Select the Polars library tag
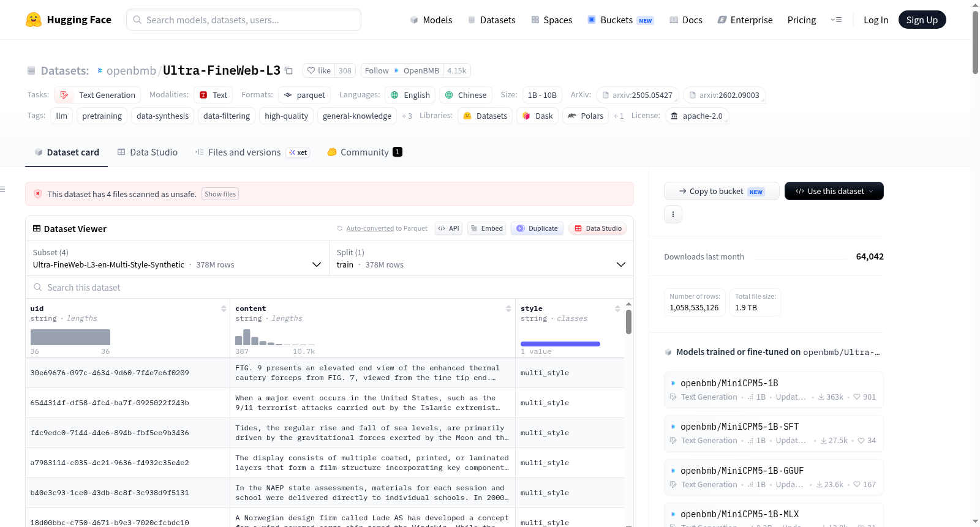Image resolution: width=980 pixels, height=527 pixels. pyautogui.click(x=586, y=116)
